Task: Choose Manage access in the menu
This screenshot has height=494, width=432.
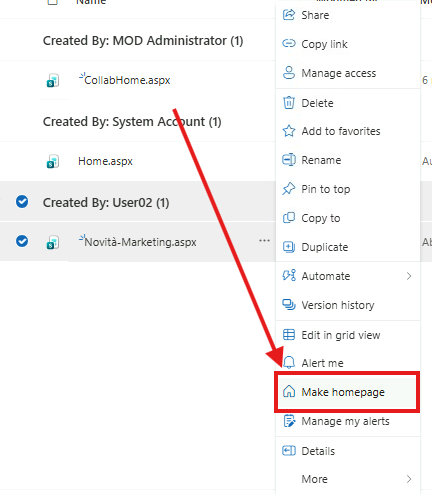Action: 348,73
